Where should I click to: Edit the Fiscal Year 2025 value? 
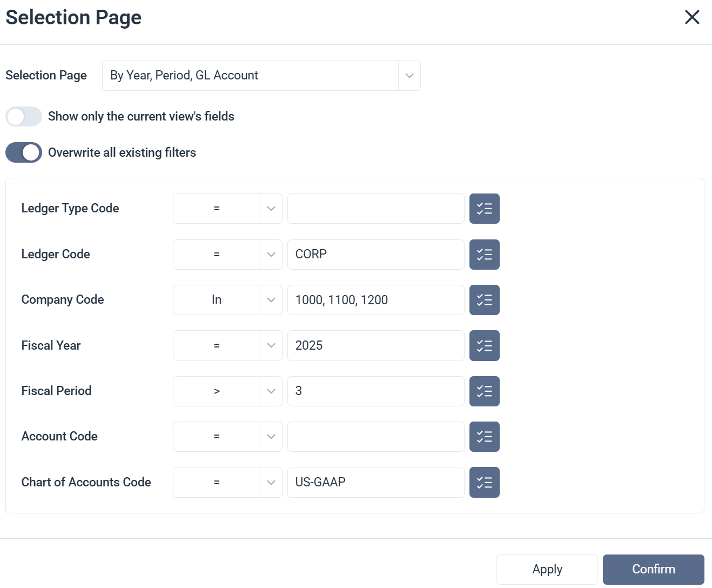[x=375, y=345]
